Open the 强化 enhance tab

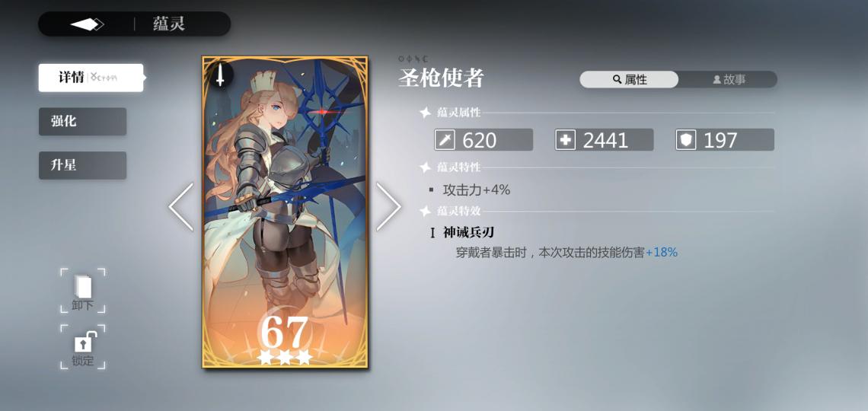tap(82, 121)
